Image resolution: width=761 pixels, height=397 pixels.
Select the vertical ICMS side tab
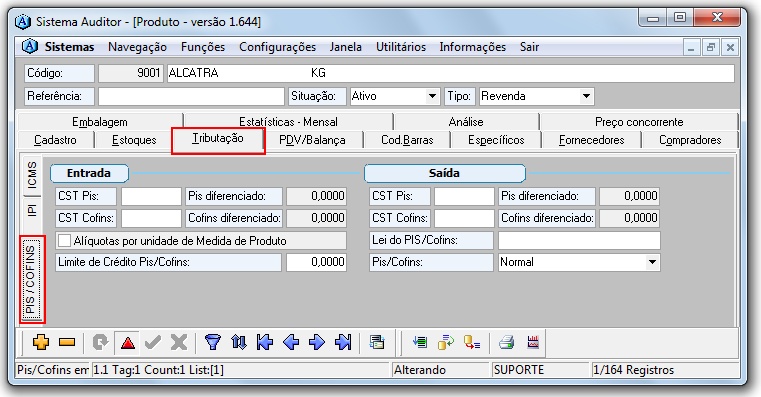[x=32, y=175]
